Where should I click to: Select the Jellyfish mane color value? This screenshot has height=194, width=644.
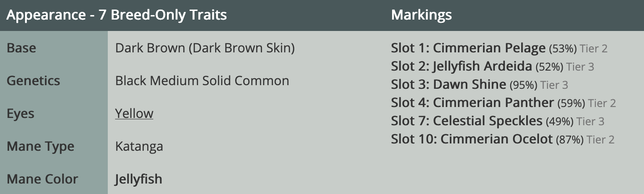139,179
